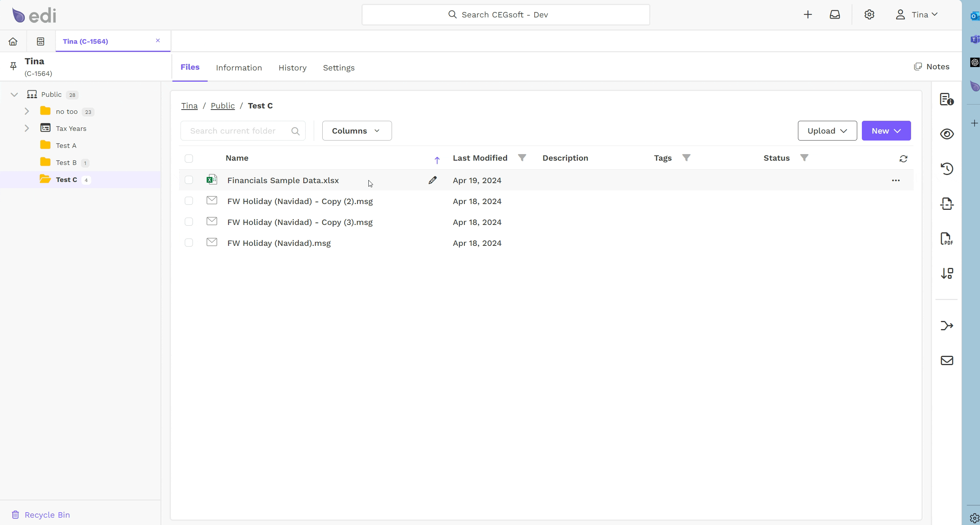
Task: Select checkbox for FW Holiday (Navidad).msg
Action: coord(189,243)
